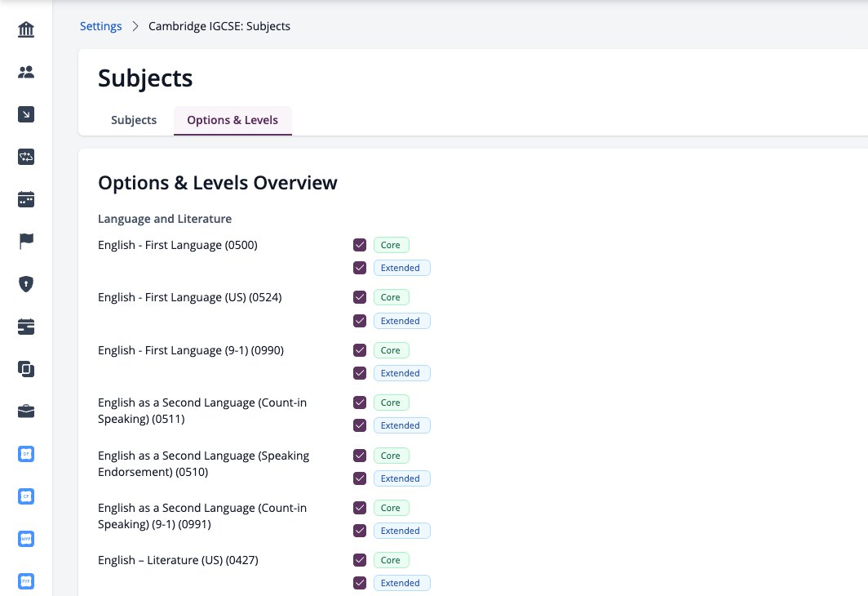Click the overlapping squares sidebar icon

pos(26,369)
